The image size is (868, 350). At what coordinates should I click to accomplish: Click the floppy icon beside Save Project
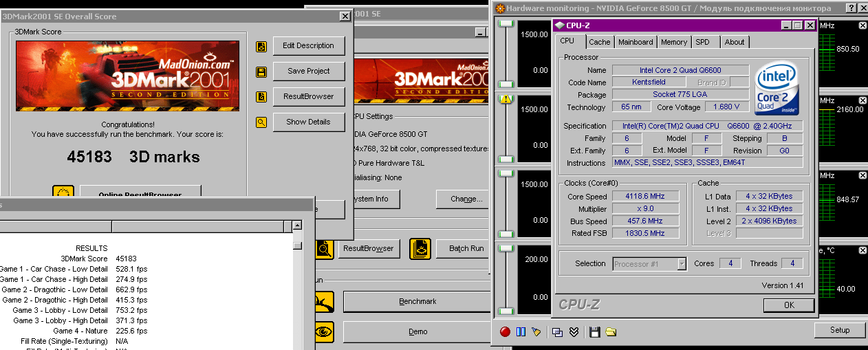(261, 72)
